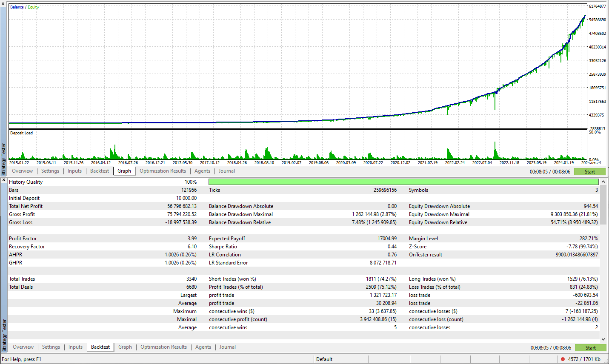Open Optimization Results tab in statistics panel
This screenshot has width=609, height=364.
click(163, 347)
